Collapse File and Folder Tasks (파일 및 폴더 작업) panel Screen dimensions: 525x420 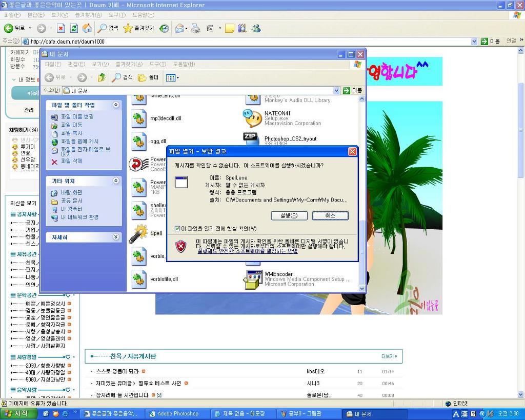116,105
